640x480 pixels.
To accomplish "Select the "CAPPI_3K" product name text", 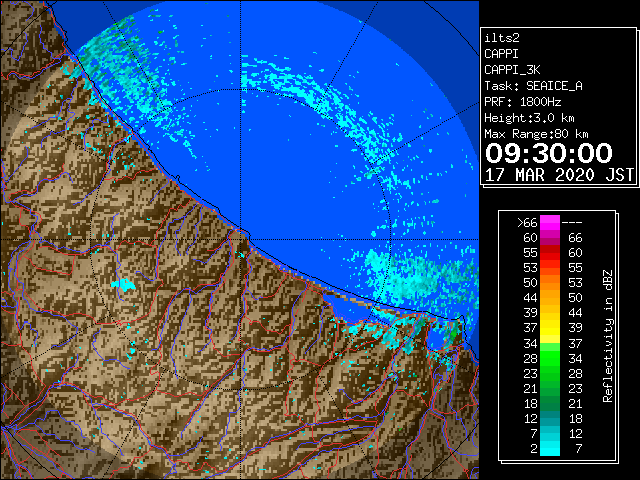I will pos(512,70).
